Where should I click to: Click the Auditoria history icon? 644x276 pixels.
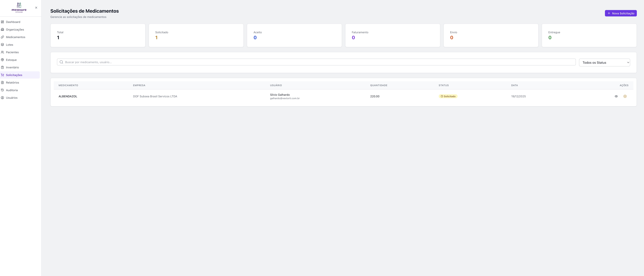[x=3, y=90]
